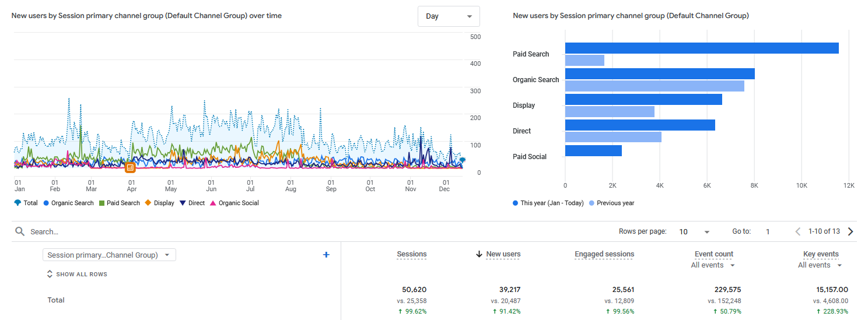Open the Day granularity dropdown
The image size is (868, 320).
pos(449,16)
